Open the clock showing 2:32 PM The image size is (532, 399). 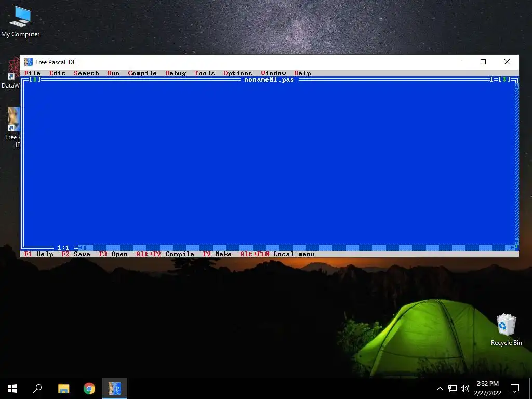pos(487,389)
